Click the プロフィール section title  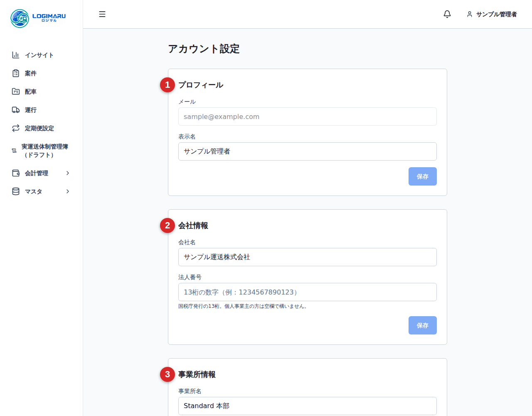point(201,85)
